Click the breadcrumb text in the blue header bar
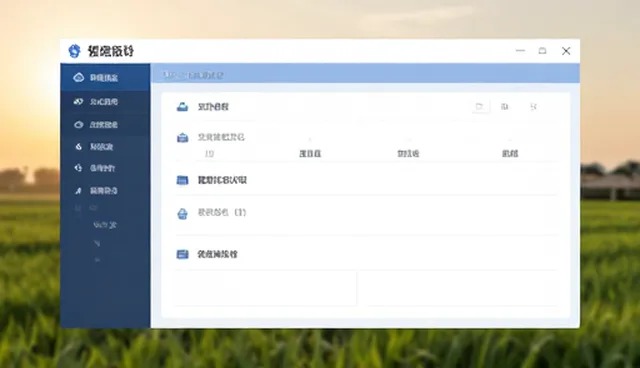Viewport: 640px width, 368px height. [x=193, y=75]
